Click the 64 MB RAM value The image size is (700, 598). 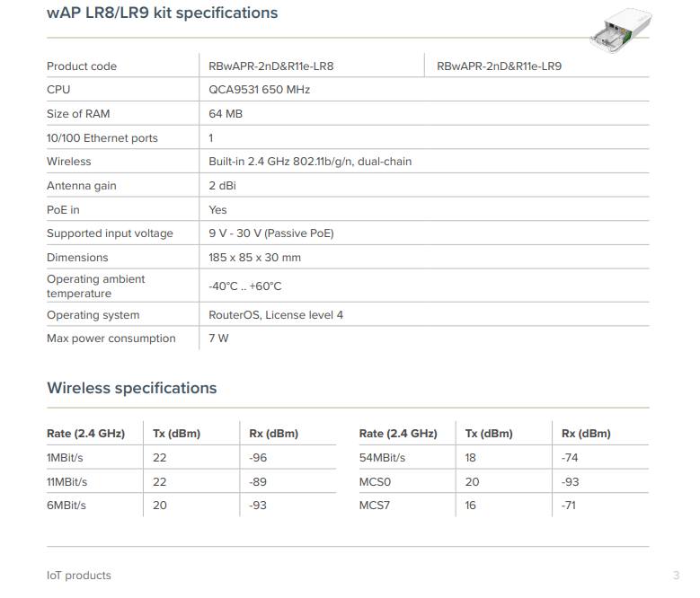(226, 114)
